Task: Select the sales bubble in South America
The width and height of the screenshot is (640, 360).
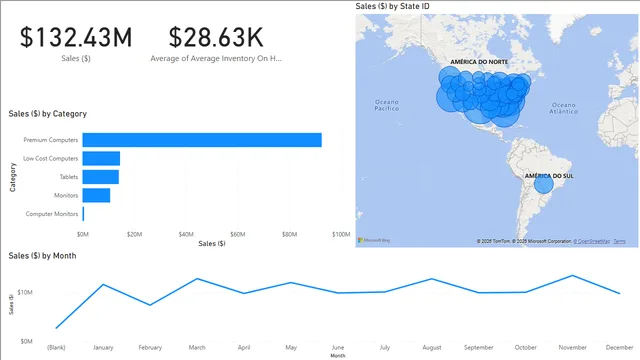Action: [x=544, y=184]
